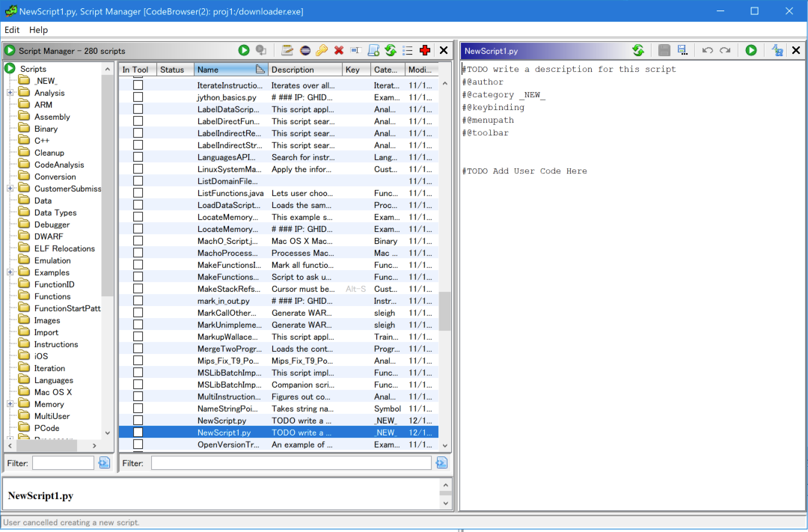Sort by the In Tool column header
The height and width of the screenshot is (532, 808).
[136, 70]
